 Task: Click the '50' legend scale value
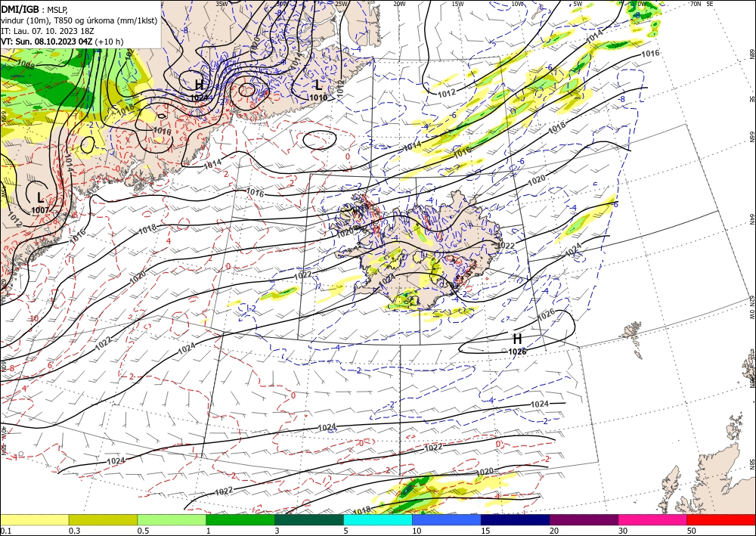(692, 531)
